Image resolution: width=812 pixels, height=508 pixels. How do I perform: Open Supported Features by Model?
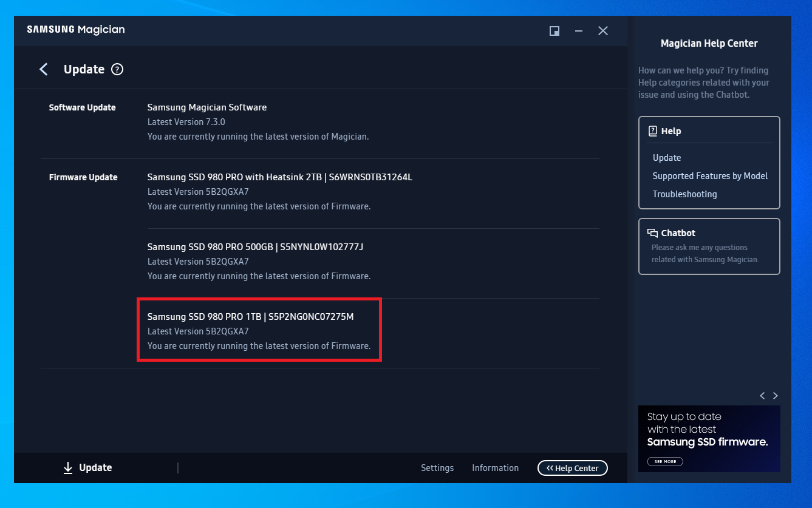709,175
